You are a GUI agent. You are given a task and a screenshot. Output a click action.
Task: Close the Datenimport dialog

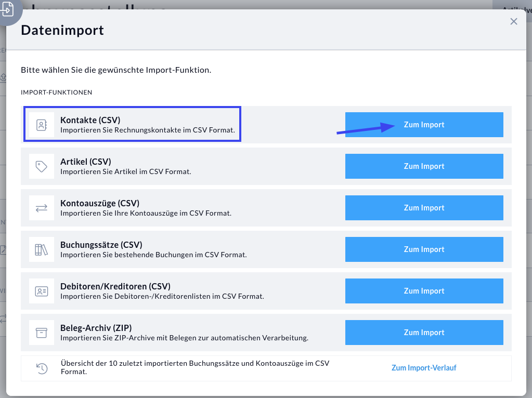(514, 21)
